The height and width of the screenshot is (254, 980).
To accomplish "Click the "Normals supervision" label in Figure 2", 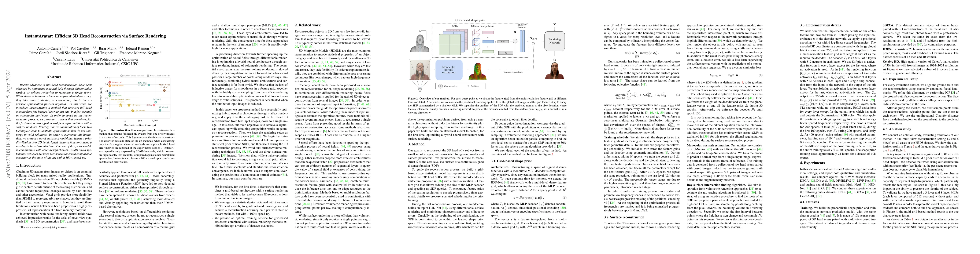I will (x=513, y=72).
